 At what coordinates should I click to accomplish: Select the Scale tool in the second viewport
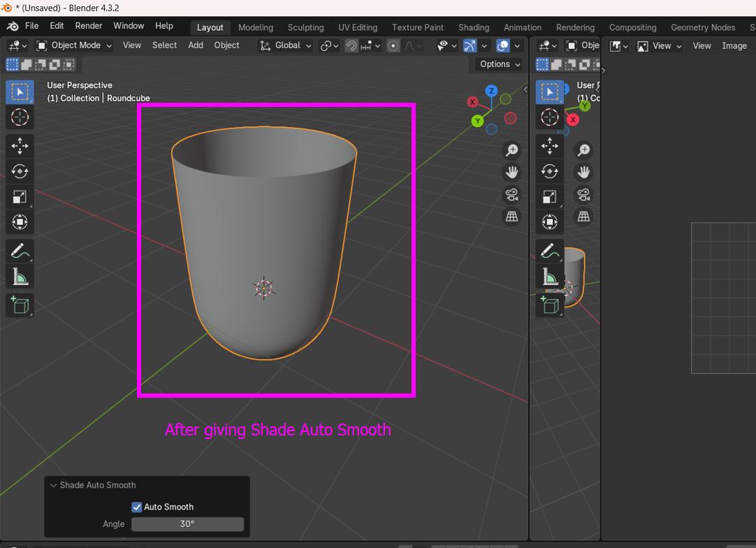pos(550,197)
